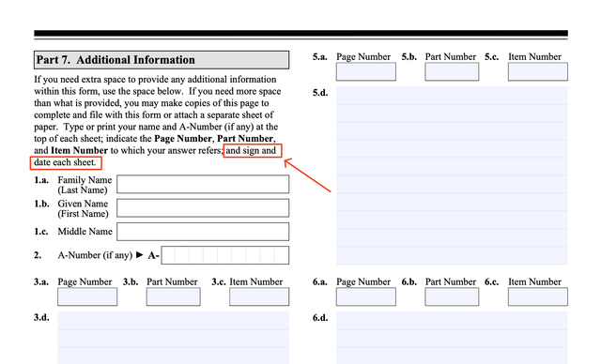Select the 5.b. Part Number field

452,71
